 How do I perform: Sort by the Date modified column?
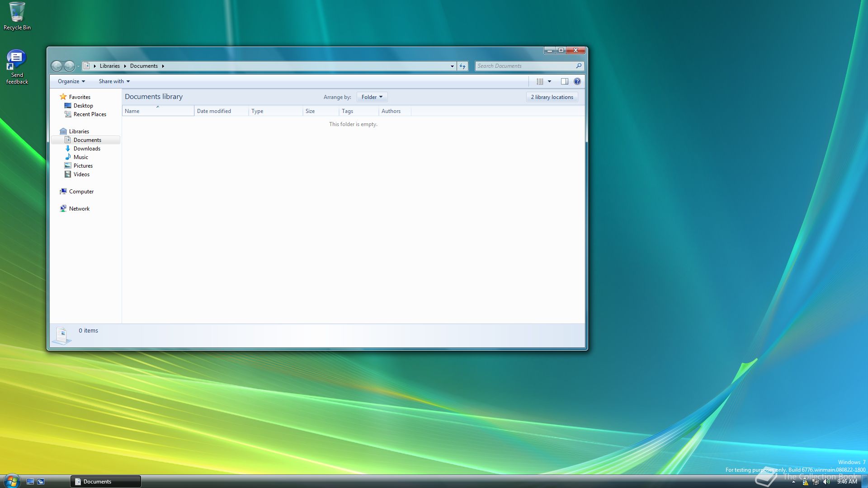tap(222, 111)
